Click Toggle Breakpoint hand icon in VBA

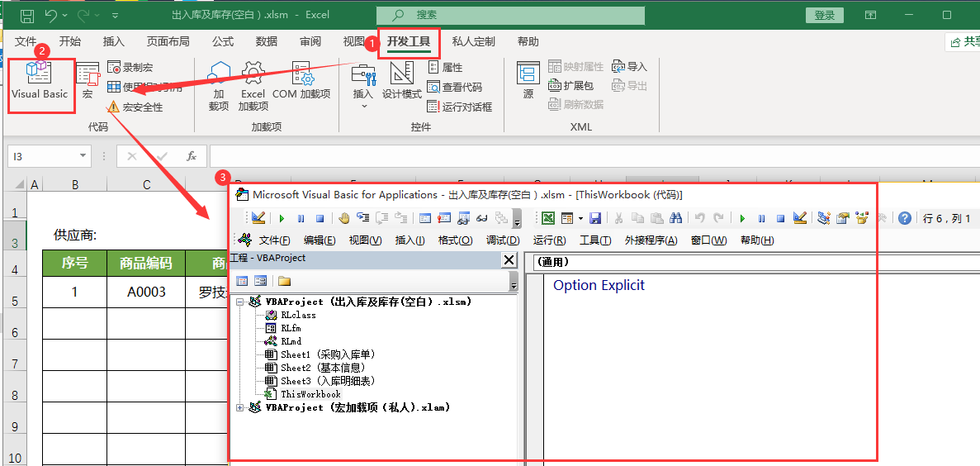click(343, 218)
